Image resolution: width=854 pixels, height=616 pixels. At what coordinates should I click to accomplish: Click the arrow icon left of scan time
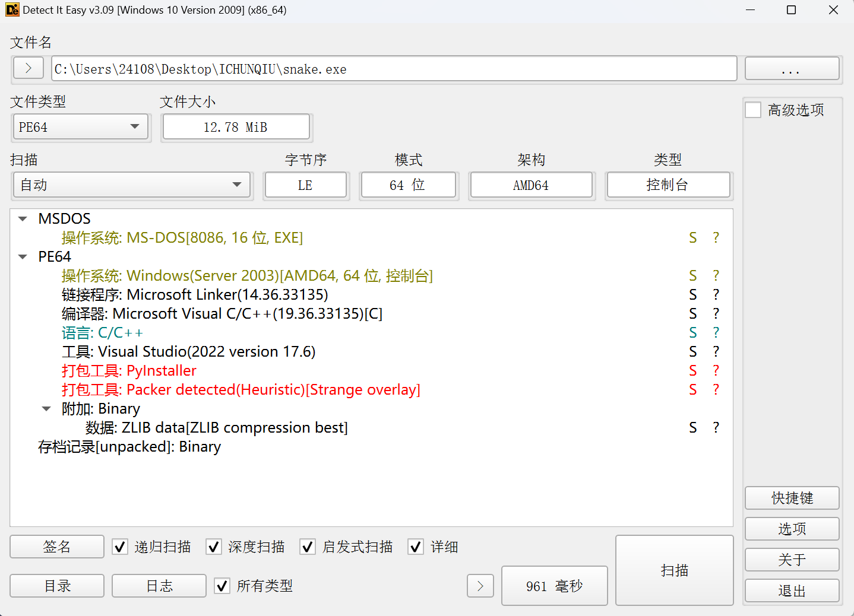coord(480,586)
